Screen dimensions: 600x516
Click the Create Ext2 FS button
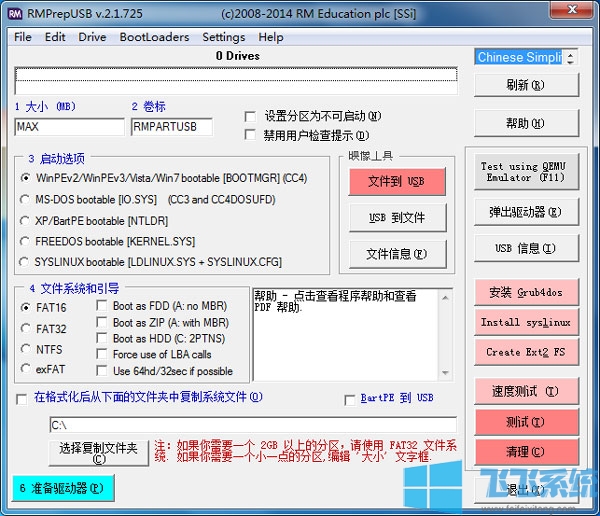525,352
